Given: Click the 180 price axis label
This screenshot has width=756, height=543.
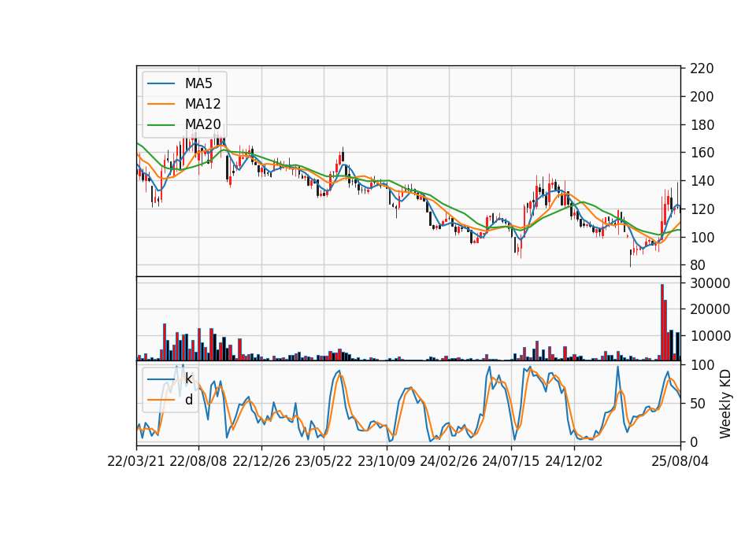Looking at the screenshot, I should pos(702,125).
